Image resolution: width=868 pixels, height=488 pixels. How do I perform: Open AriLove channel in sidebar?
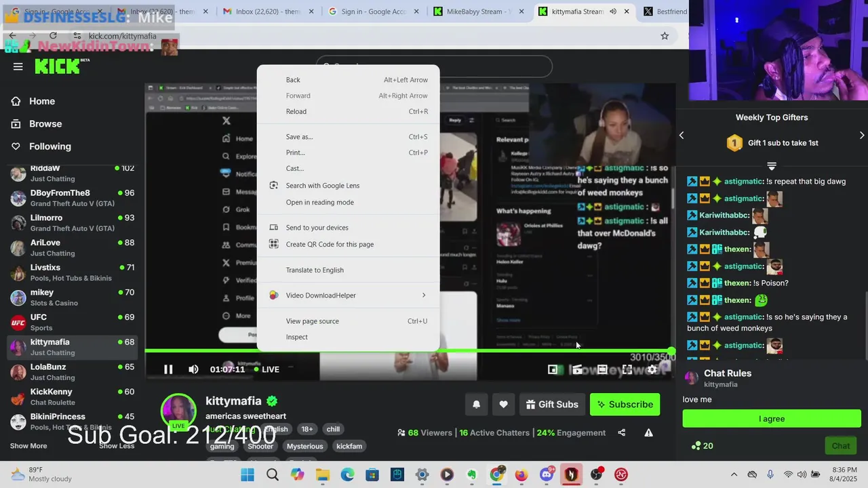click(72, 248)
